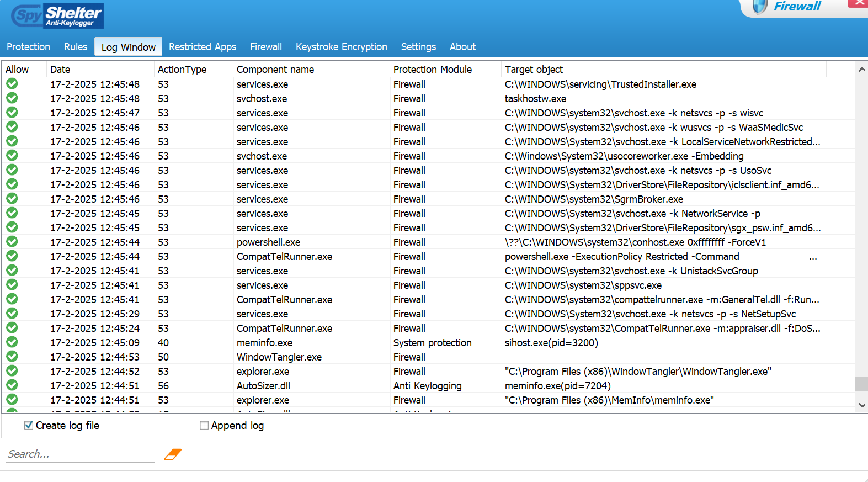Click allow check icon for TrustedInstaller.exe row
The height and width of the screenshot is (482, 868).
pos(12,84)
